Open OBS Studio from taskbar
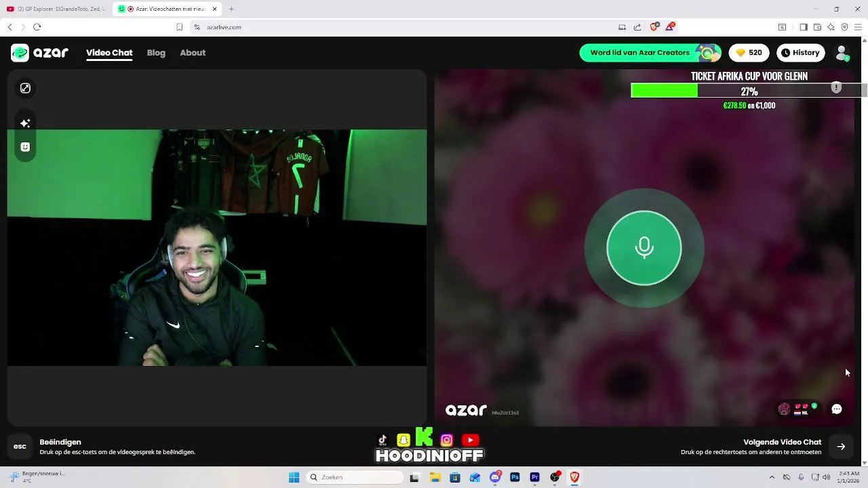Screen dimensions: 868x488 (555, 477)
